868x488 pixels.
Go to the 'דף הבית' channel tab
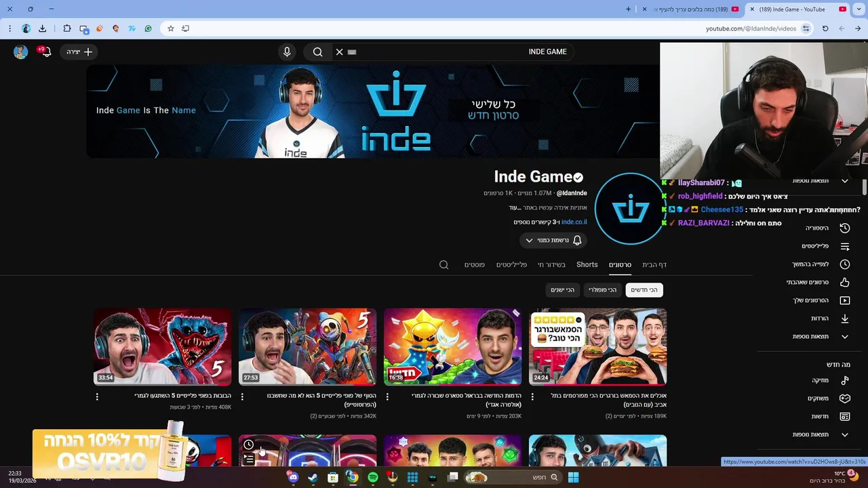654,265
